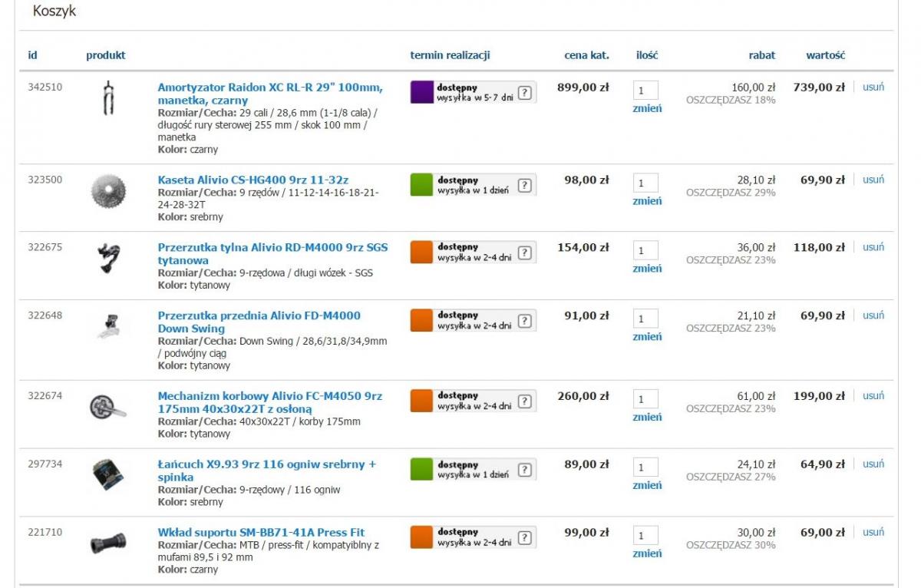Focus quantity field for Kaseta Alivio
921x588 pixels.
(645, 183)
